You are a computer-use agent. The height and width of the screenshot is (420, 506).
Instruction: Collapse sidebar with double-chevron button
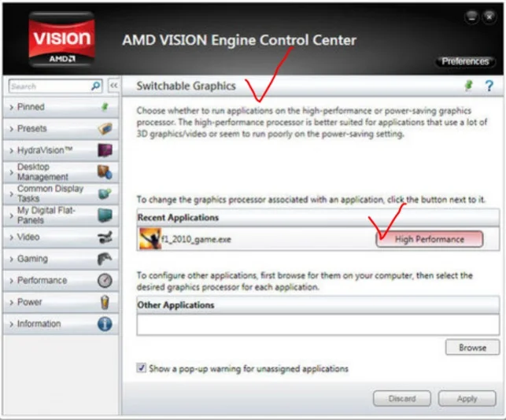pos(113,86)
